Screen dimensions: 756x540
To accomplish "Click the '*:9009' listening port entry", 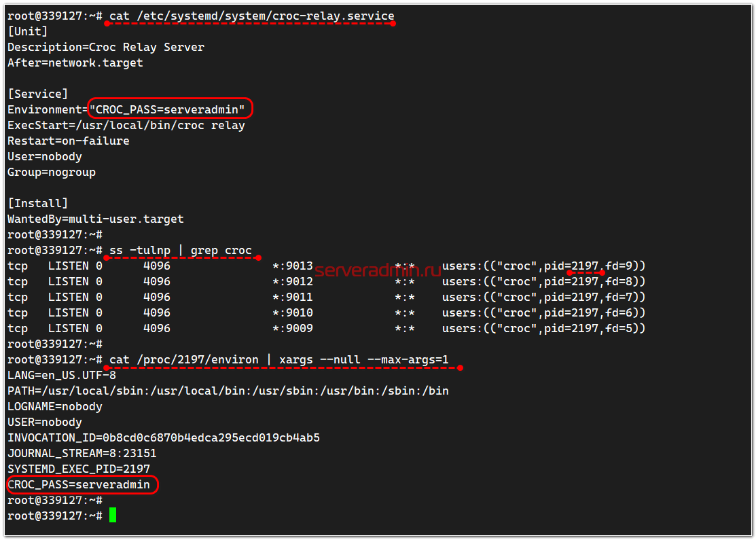I will click(293, 328).
